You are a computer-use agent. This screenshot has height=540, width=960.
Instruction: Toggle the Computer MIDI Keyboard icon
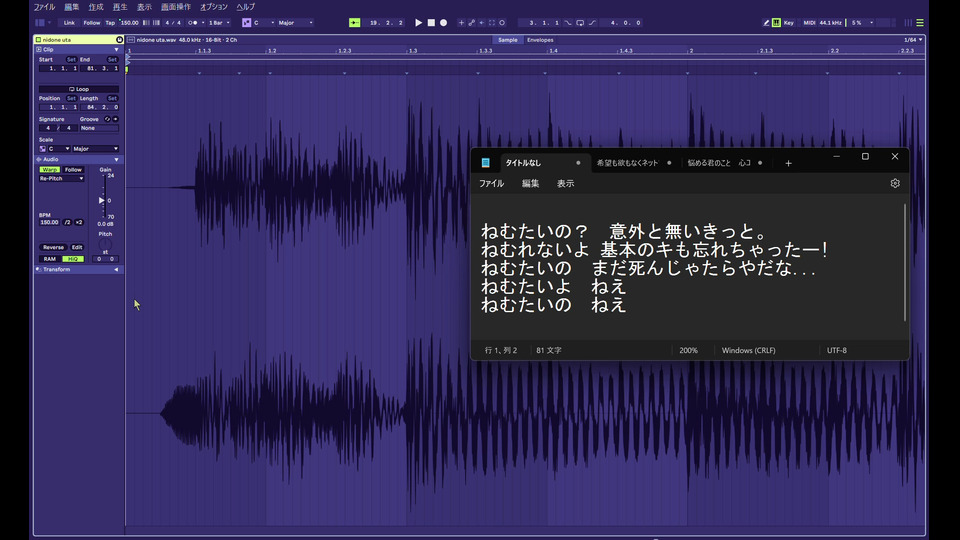coord(776,22)
